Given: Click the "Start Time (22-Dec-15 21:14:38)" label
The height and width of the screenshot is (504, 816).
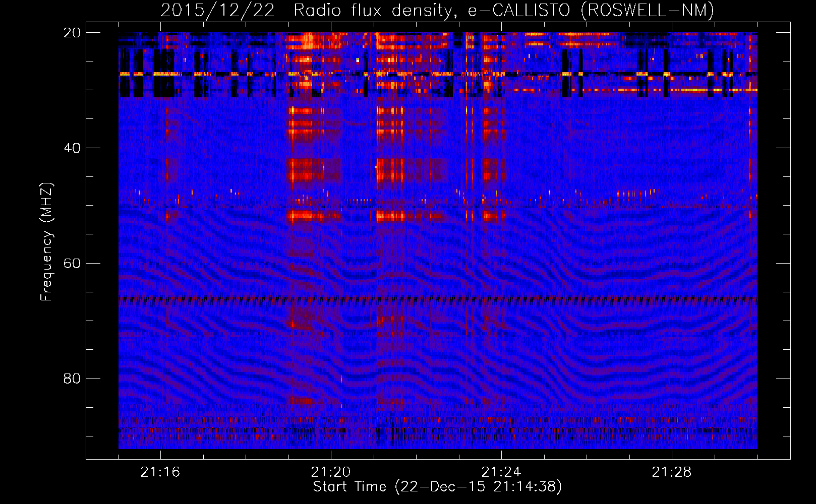Looking at the screenshot, I should (437, 487).
